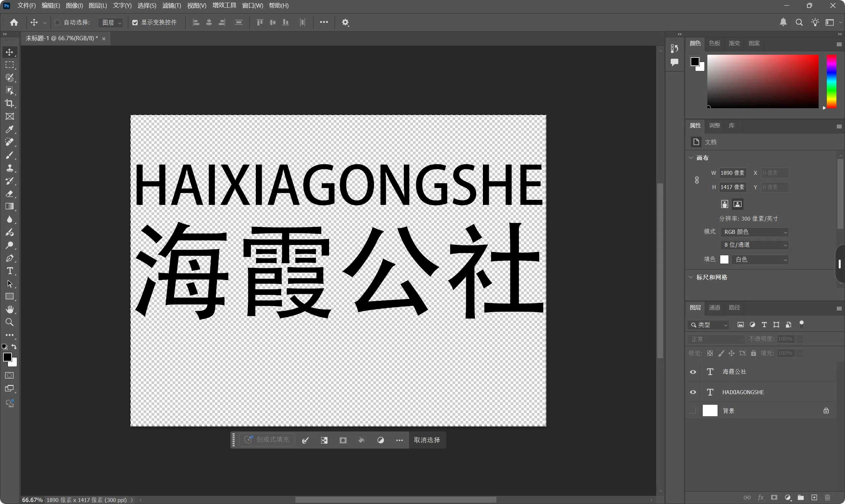Click the 取消选择 button
The width and height of the screenshot is (845, 504).
(x=427, y=440)
